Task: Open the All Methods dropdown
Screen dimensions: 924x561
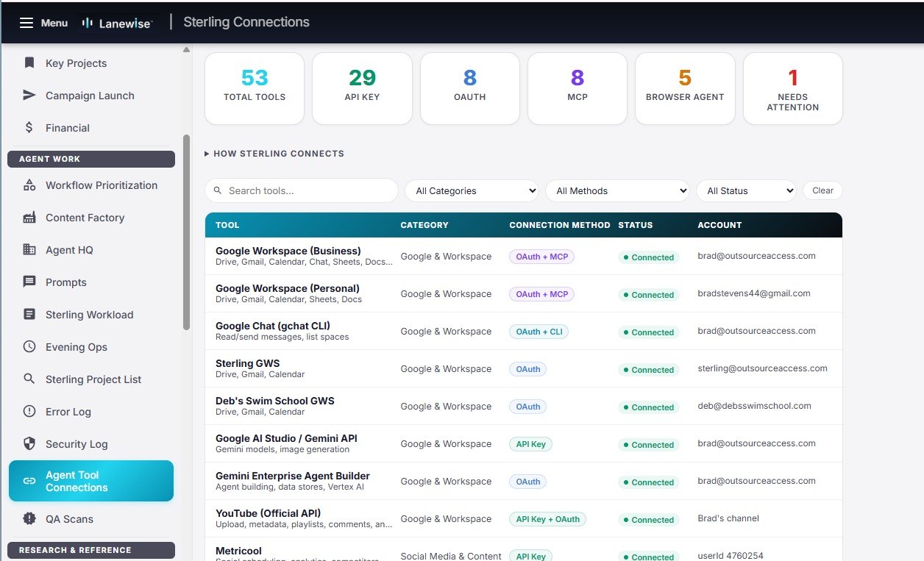Action: [617, 190]
